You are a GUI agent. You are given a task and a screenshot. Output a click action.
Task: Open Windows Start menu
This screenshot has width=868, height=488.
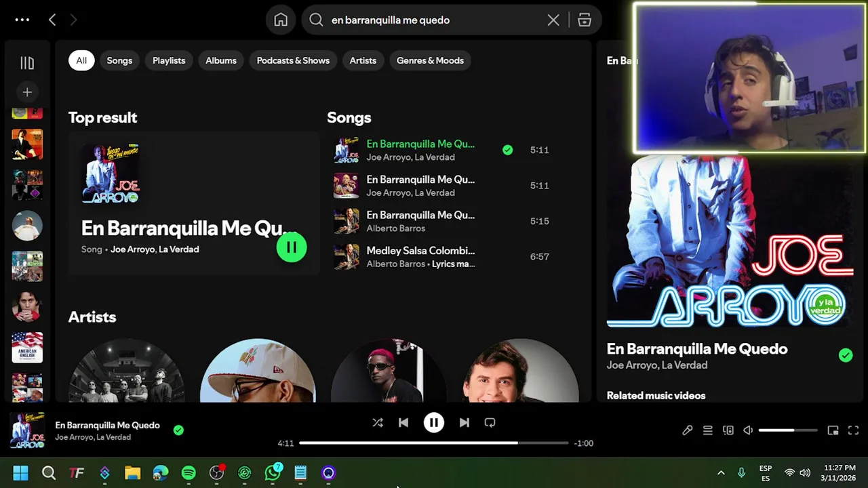(x=20, y=473)
